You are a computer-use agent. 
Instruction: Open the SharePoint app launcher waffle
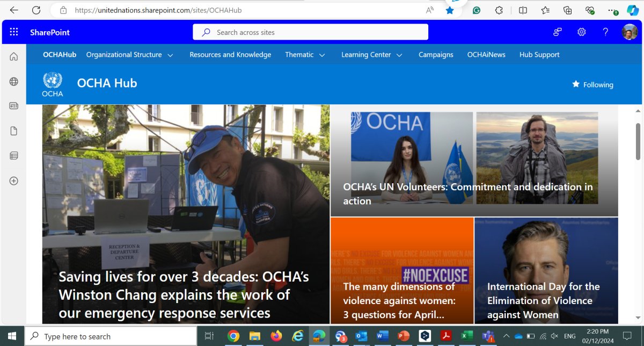pos(14,32)
